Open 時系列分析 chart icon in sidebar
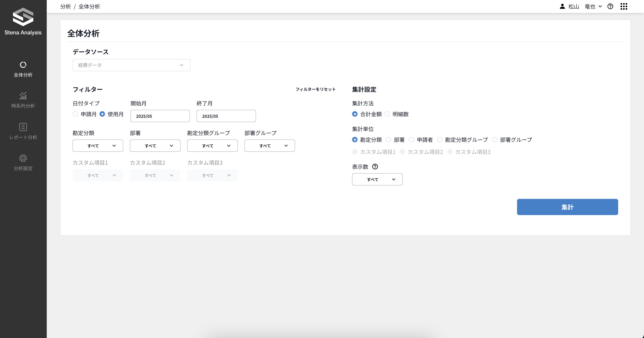This screenshot has width=644, height=338. click(23, 96)
